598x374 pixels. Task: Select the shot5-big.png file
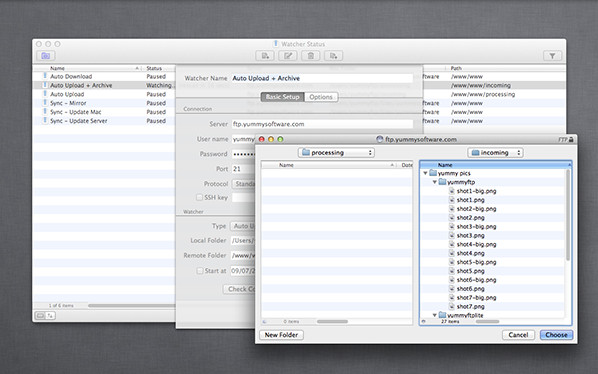pyautogui.click(x=476, y=262)
